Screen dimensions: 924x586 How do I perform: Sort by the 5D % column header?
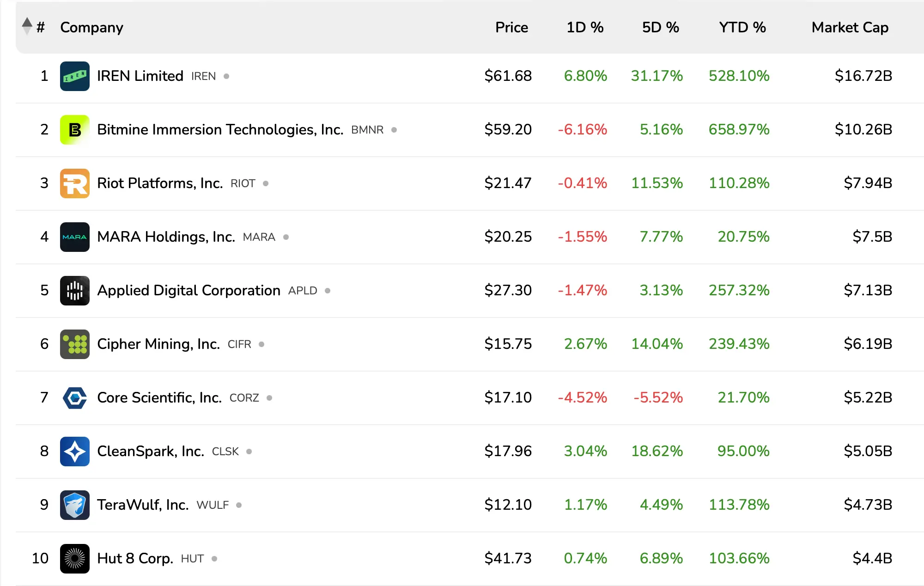click(x=660, y=28)
